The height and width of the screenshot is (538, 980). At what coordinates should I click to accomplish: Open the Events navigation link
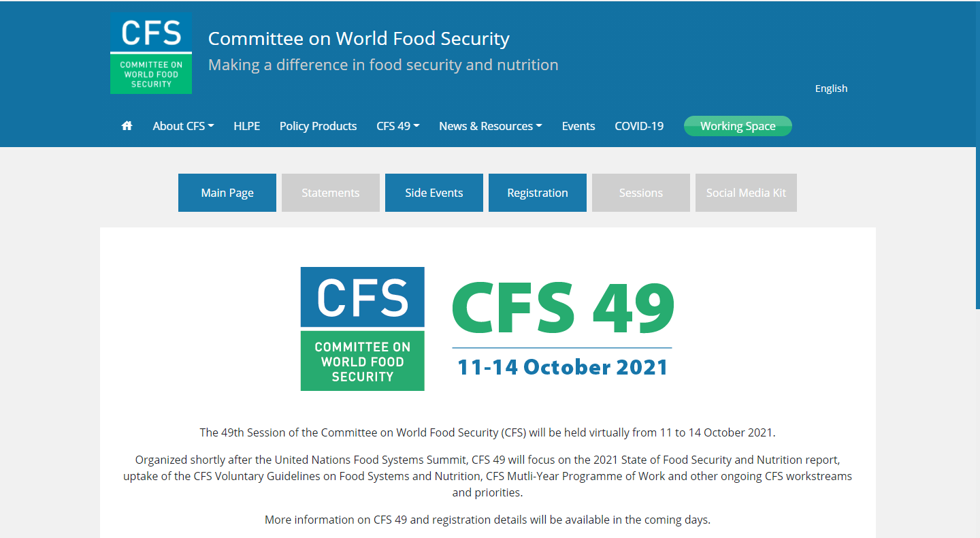tap(578, 126)
